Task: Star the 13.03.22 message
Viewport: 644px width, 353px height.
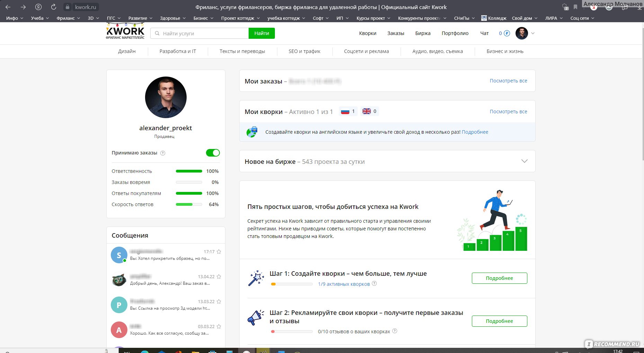Action: pyautogui.click(x=219, y=302)
